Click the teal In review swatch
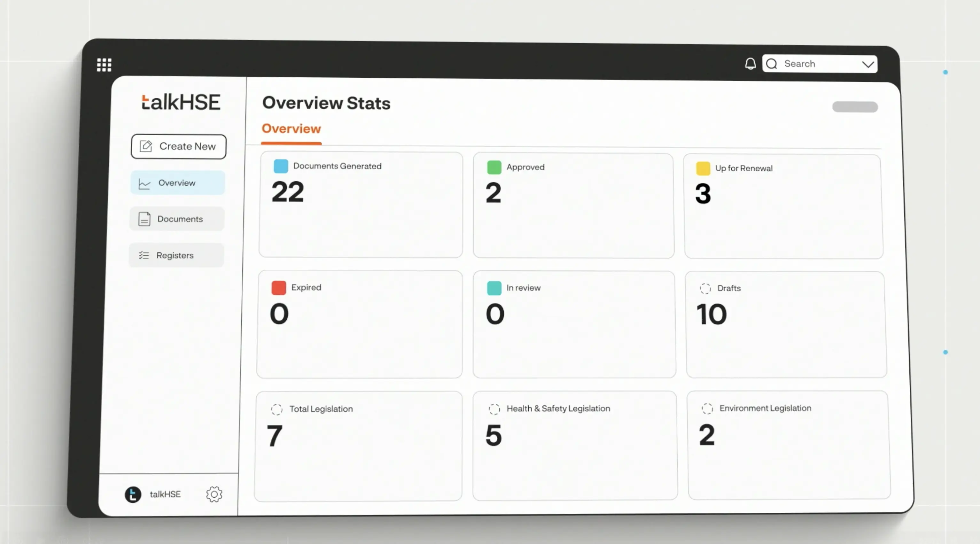980x544 pixels. click(494, 288)
